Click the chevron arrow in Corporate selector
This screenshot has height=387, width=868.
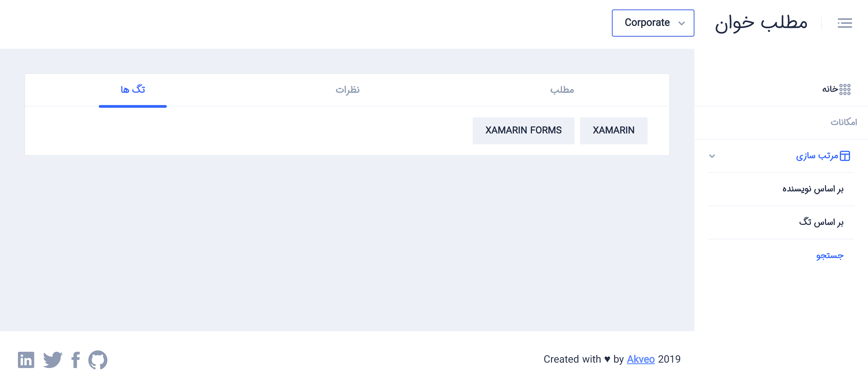[x=681, y=23]
